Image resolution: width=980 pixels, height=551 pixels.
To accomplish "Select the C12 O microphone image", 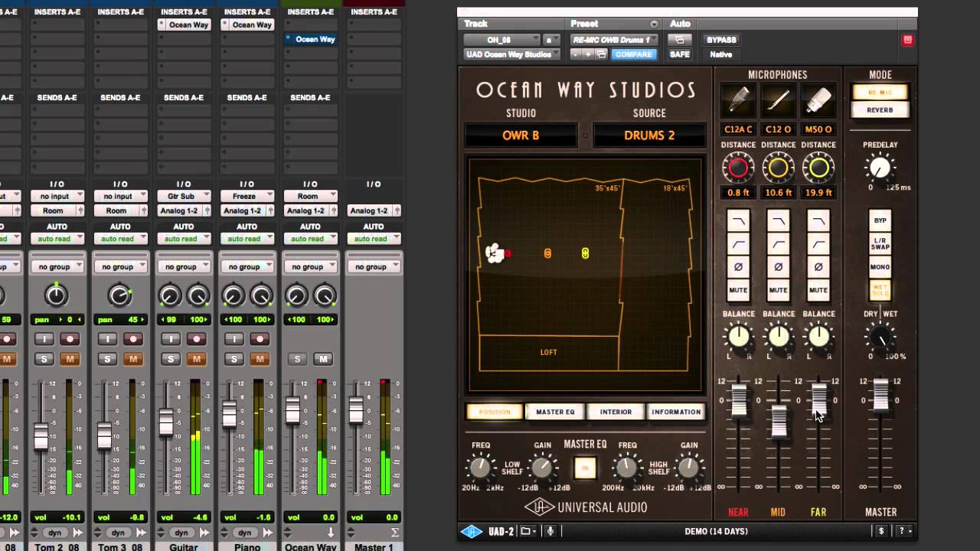I will pyautogui.click(x=779, y=101).
